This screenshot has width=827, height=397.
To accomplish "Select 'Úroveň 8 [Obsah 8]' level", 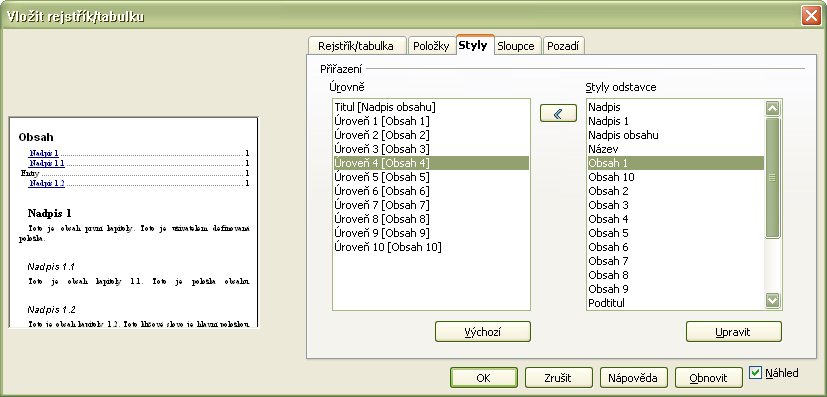I will click(x=431, y=219).
